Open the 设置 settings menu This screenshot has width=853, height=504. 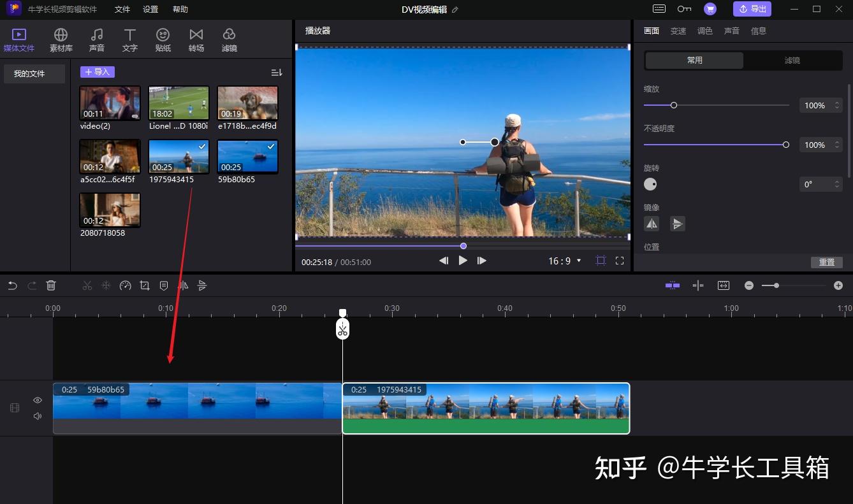coord(150,10)
